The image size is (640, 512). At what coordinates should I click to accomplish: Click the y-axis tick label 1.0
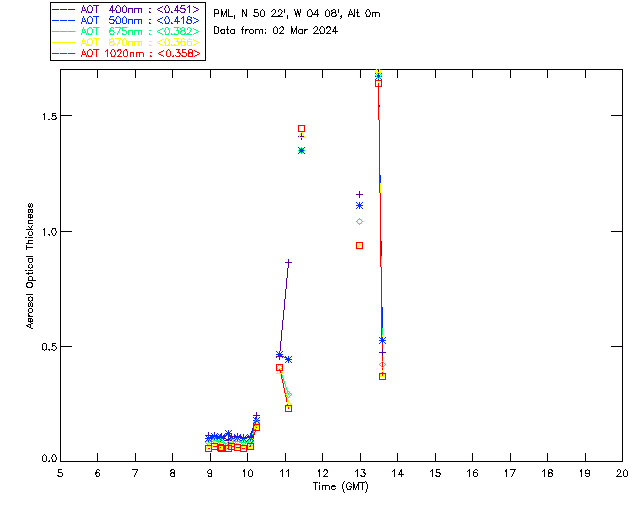49,232
